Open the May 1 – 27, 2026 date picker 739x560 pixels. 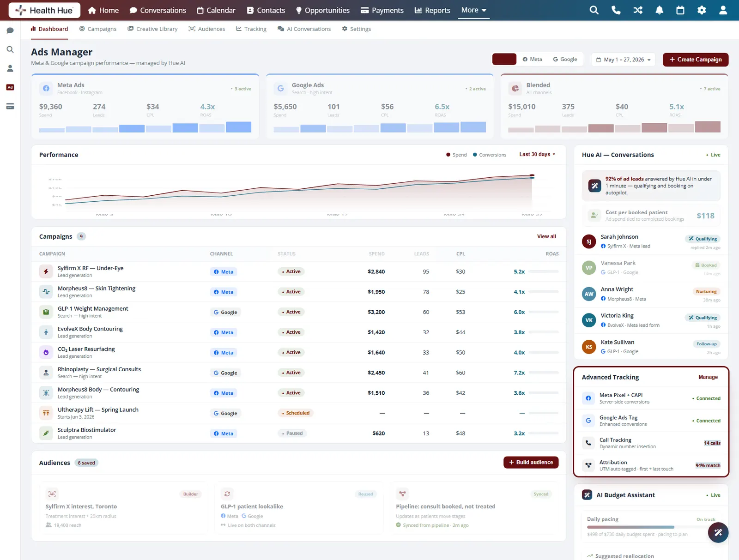[x=624, y=60]
